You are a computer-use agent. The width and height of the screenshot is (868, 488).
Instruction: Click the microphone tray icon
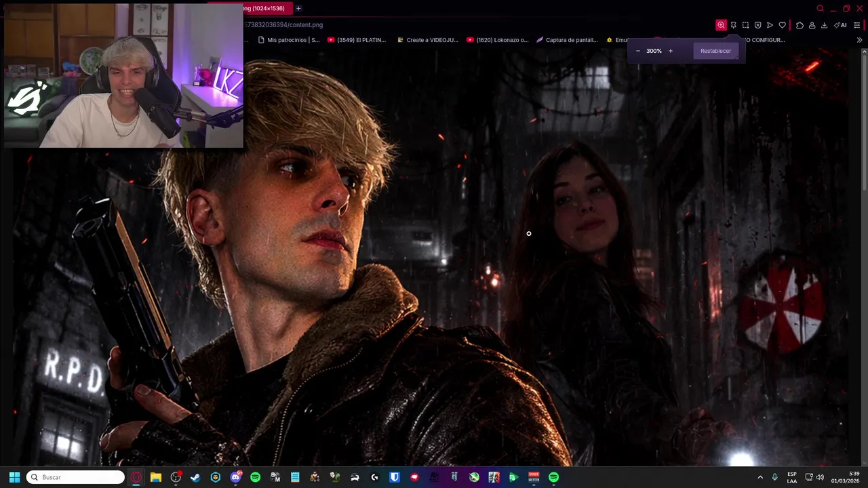[x=774, y=477]
